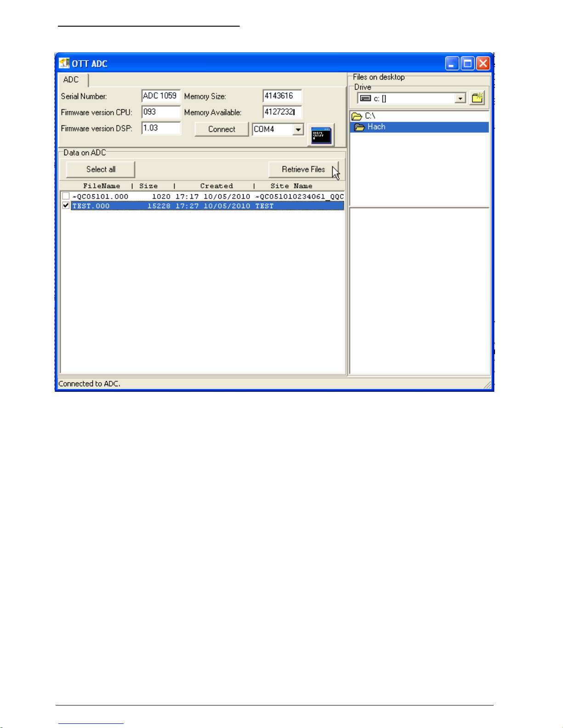Click the Memory Size field
The image size is (563, 728).
pos(282,96)
